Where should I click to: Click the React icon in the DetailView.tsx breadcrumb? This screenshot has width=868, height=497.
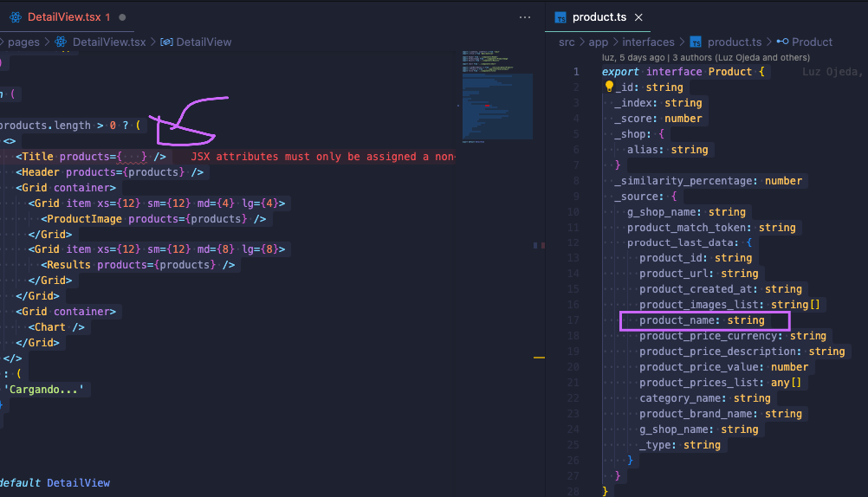[61, 42]
